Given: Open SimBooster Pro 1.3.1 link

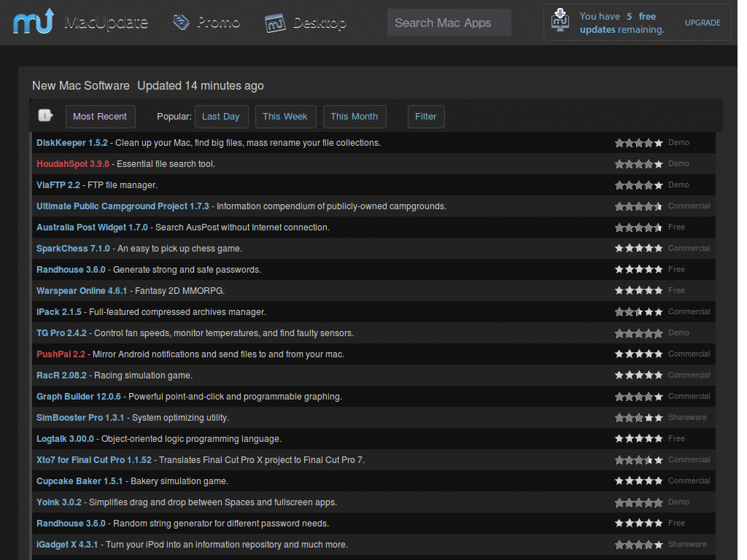Looking at the screenshot, I should click(80, 418).
